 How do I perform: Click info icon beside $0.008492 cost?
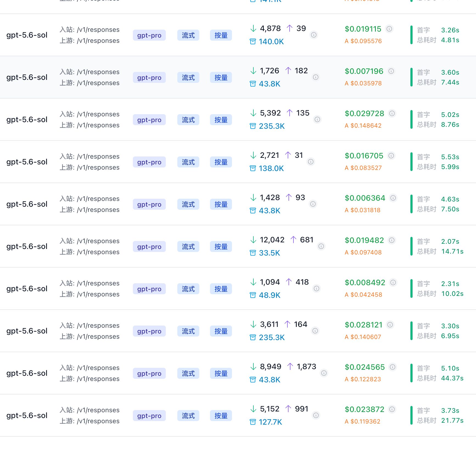pos(393,282)
